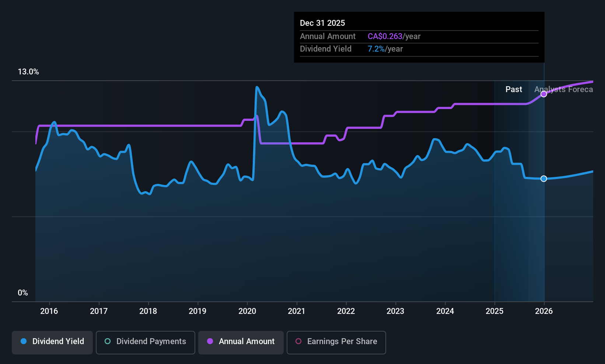Click the blue dot icon in Dividend Yield legend

click(x=24, y=342)
